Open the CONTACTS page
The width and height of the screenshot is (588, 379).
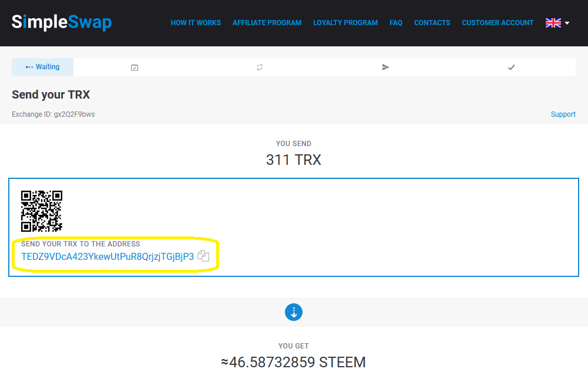432,23
